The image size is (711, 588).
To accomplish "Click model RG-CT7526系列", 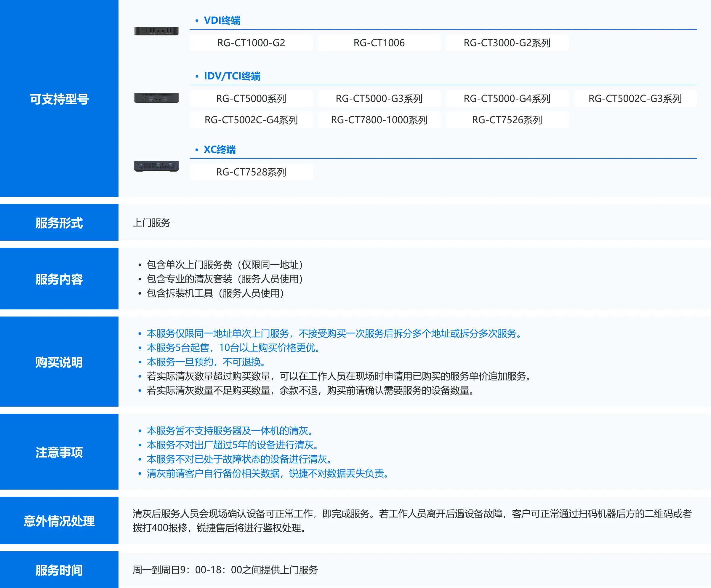I will (x=507, y=120).
